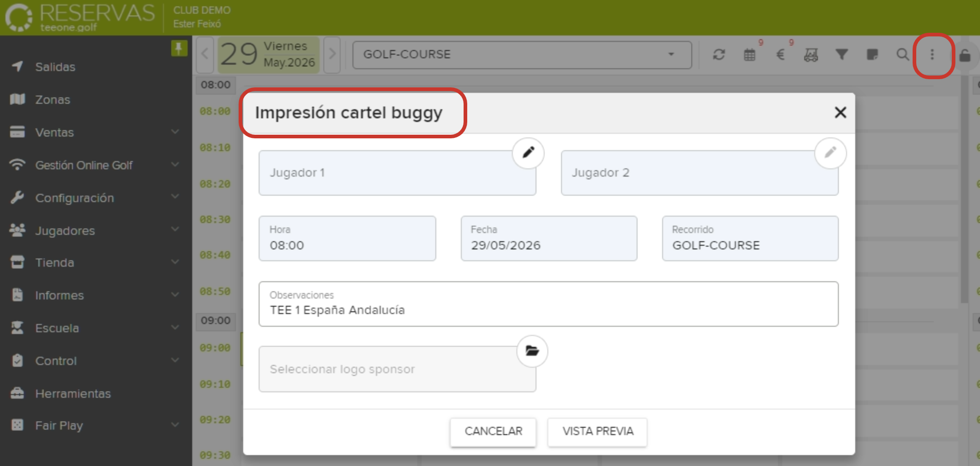980x466 pixels.
Task: Click the Salidas paper plane icon
Action: coord(17,66)
